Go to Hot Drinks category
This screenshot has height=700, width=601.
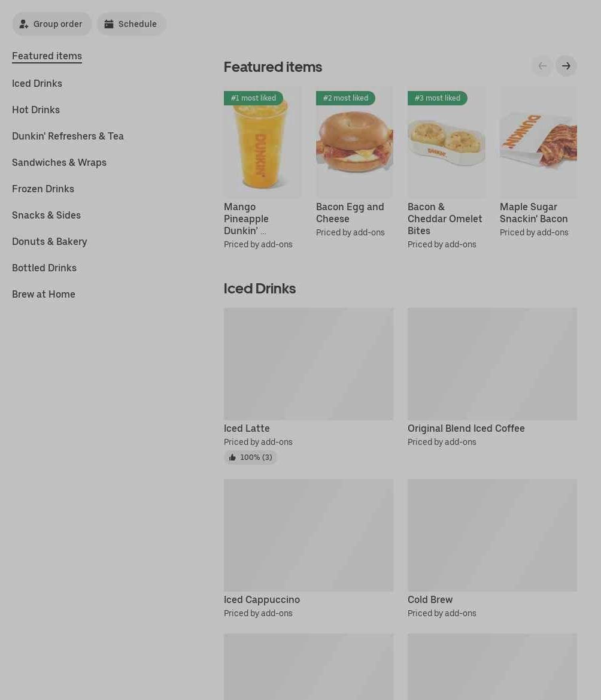click(x=36, y=110)
